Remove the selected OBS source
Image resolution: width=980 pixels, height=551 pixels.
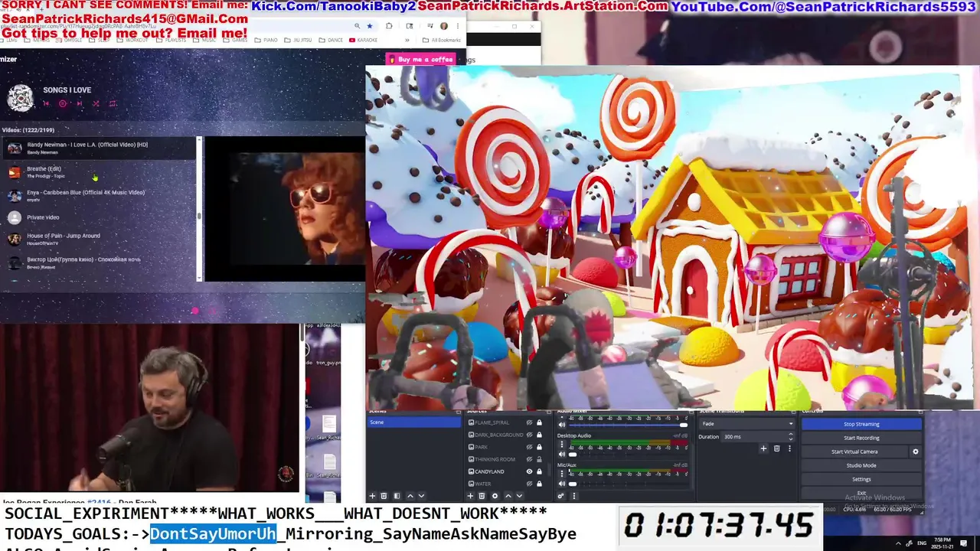click(x=482, y=496)
